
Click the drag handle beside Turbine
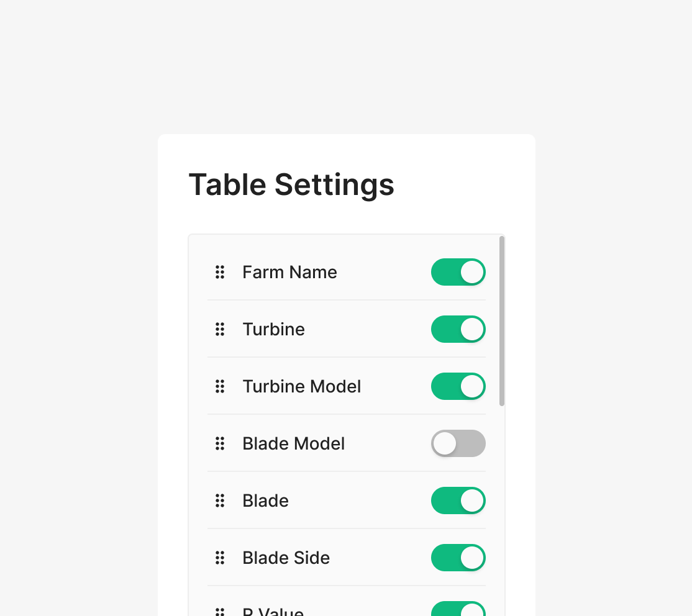pos(220,329)
